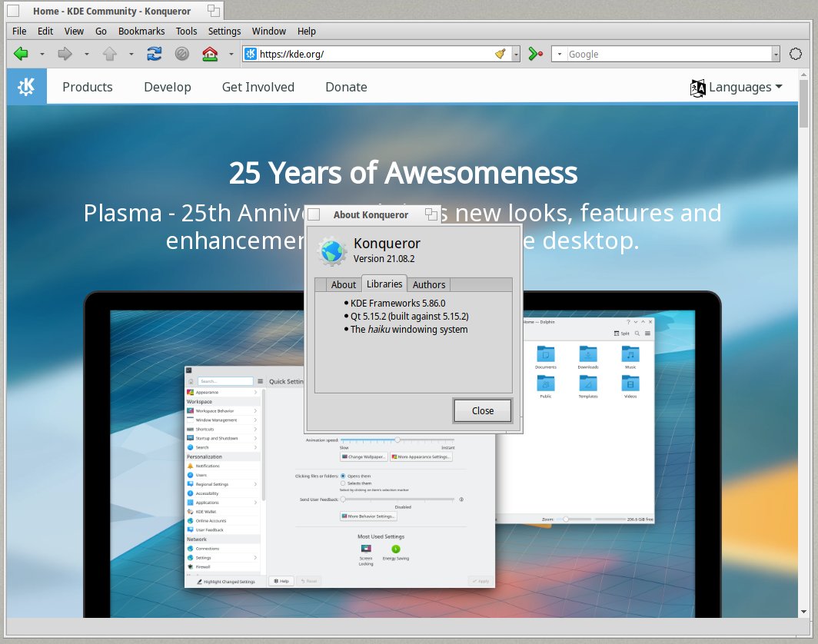Screen dimensions: 818x644
Task: Open the Window menu
Action: coord(268,32)
